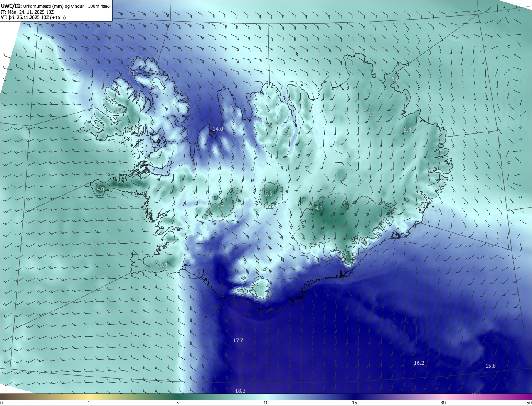Click the color scale tick label '15'
Image resolution: width=532 pixels, height=406 pixels.
[x=355, y=403]
